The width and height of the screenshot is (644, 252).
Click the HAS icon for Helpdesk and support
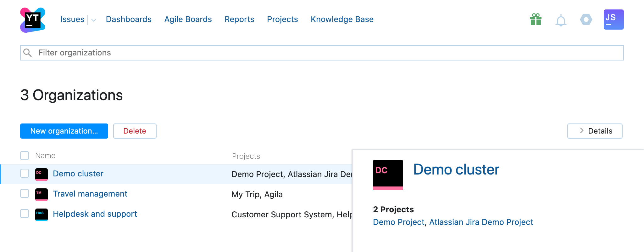tap(41, 215)
